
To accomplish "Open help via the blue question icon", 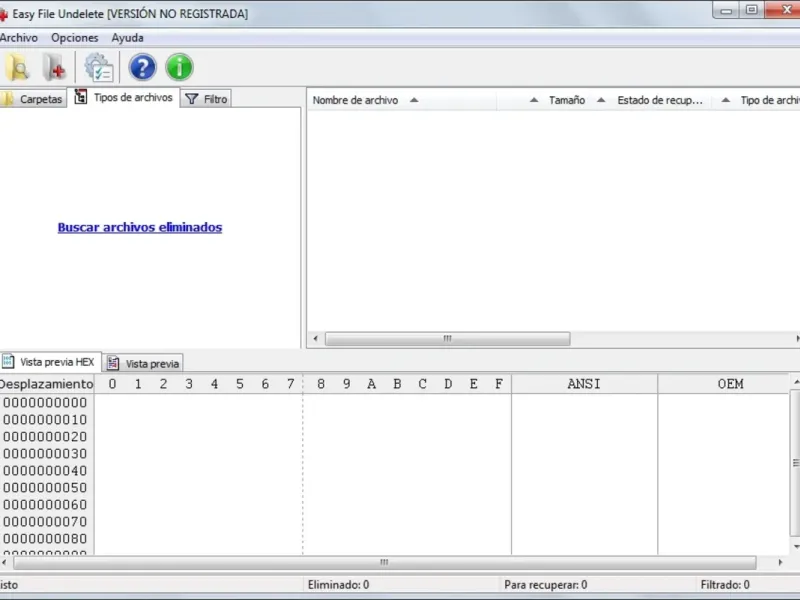I will [142, 67].
